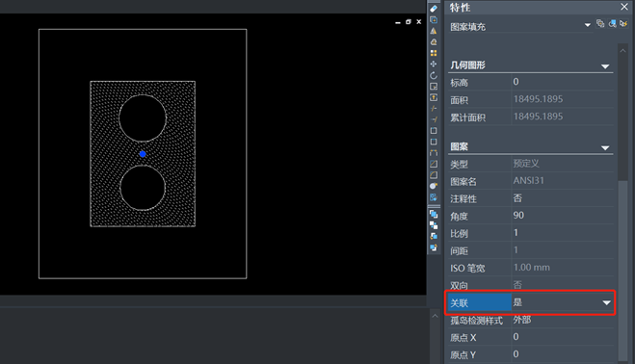Select the Array tool with yellow squares

(434, 53)
